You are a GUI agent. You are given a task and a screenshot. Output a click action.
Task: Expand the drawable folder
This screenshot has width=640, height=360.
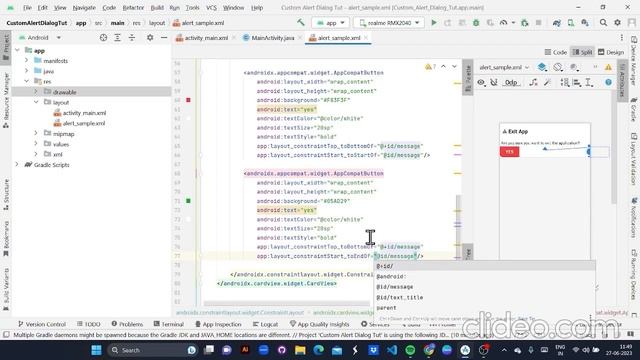click(36, 92)
